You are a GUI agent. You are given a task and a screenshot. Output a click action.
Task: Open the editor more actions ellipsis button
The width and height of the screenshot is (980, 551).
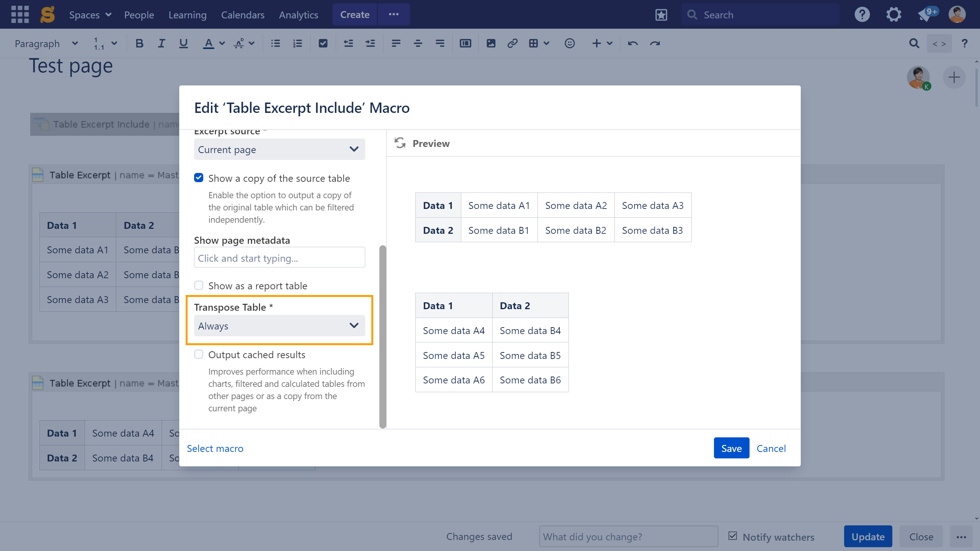(961, 536)
